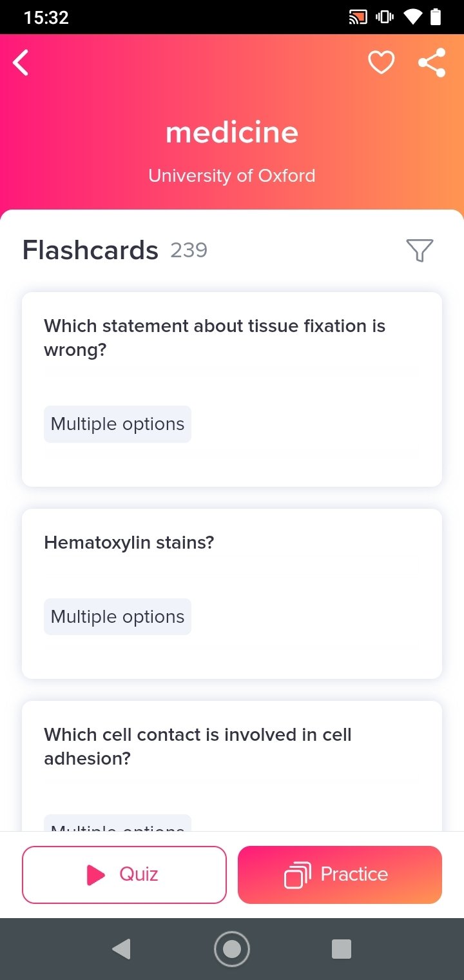The width and height of the screenshot is (464, 980).
Task: Tap Android back navigation triangle
Action: pyautogui.click(x=121, y=949)
